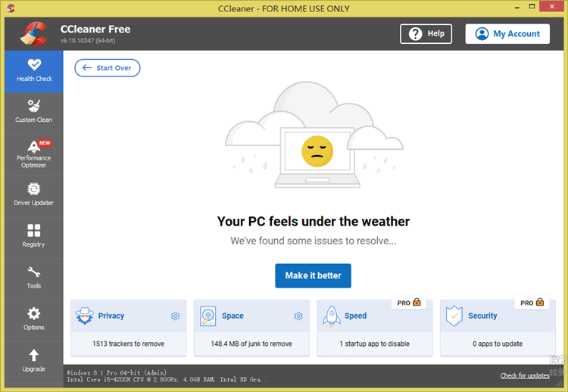Open Space card settings gear
Image resolution: width=568 pixels, height=392 pixels.
click(298, 316)
